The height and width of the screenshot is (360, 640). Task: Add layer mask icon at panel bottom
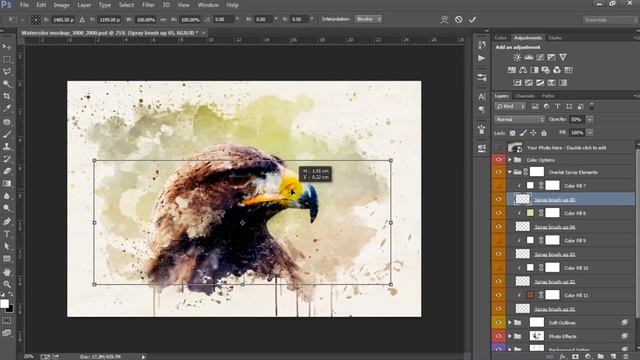tap(576, 356)
